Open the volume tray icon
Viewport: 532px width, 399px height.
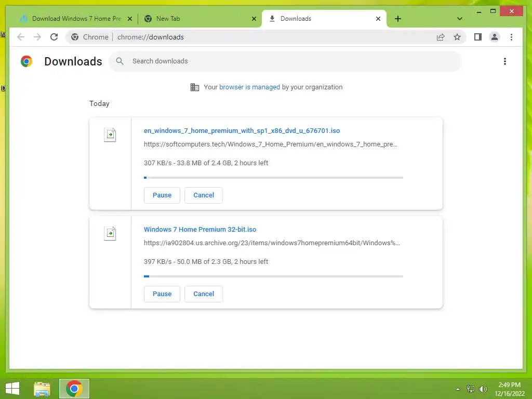coord(483,389)
